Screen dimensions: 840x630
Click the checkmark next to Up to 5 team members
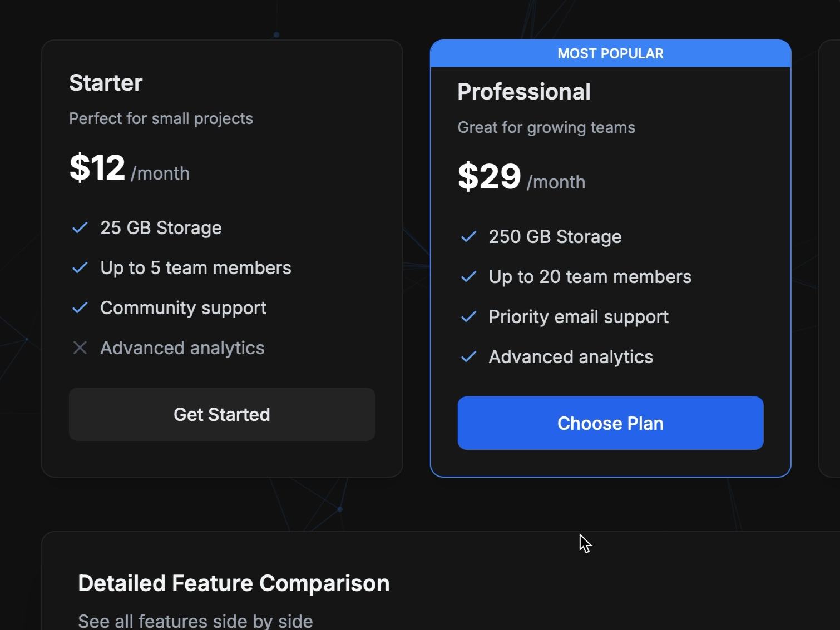80,267
